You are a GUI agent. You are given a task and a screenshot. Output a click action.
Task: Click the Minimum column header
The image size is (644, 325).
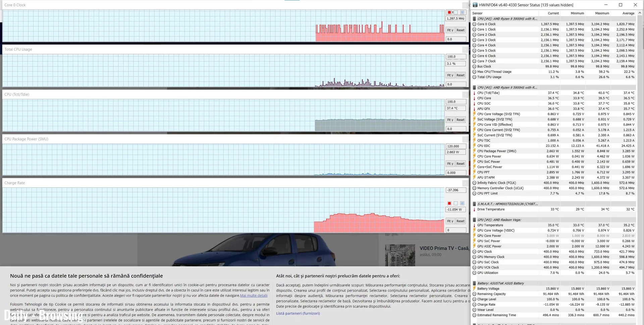click(577, 13)
